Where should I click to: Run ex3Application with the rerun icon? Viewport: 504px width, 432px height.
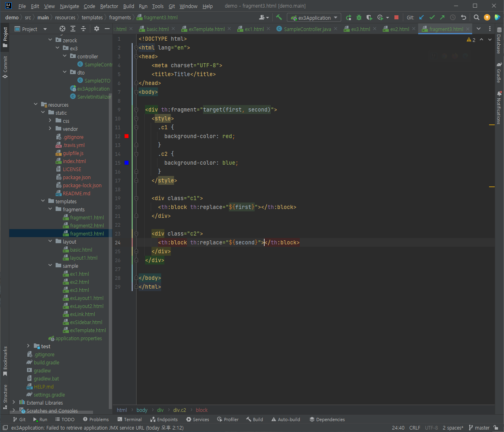(348, 17)
